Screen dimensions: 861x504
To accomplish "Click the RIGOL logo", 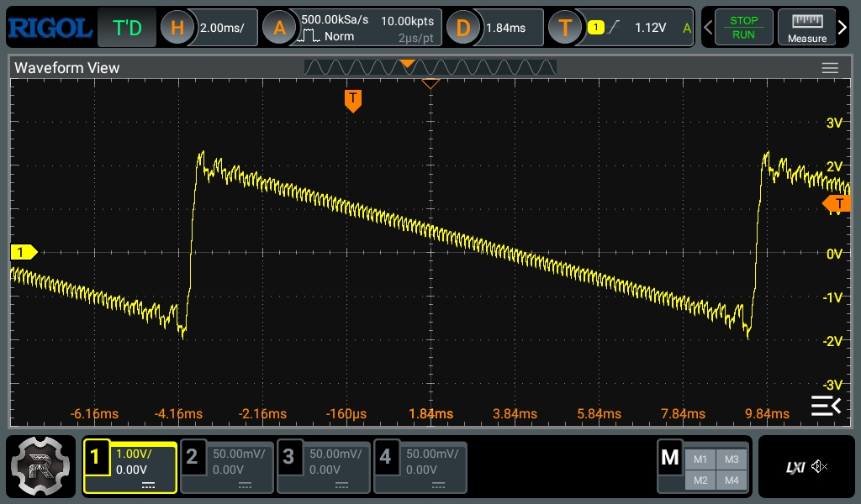I will pyautogui.click(x=50, y=28).
